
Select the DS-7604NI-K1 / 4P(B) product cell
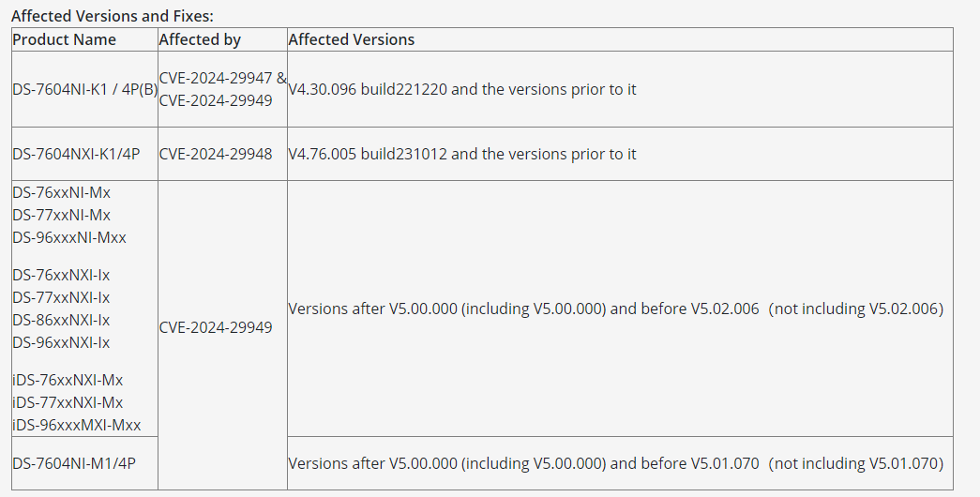[x=85, y=89]
